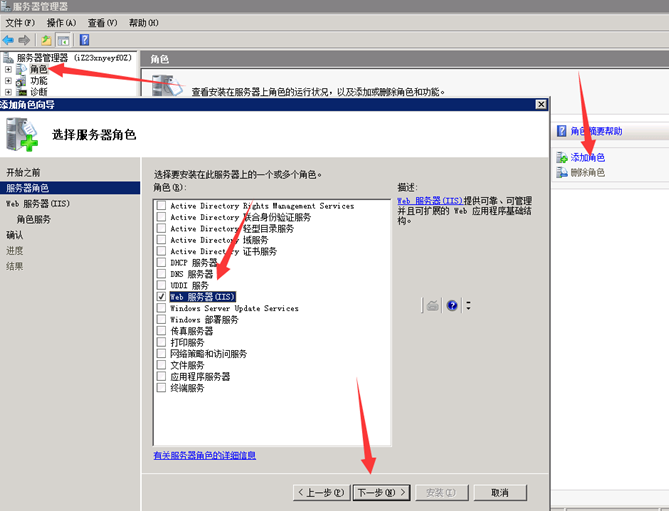669x513 pixels.
Task: Check the DNS 服务器 checkbox
Action: [161, 274]
